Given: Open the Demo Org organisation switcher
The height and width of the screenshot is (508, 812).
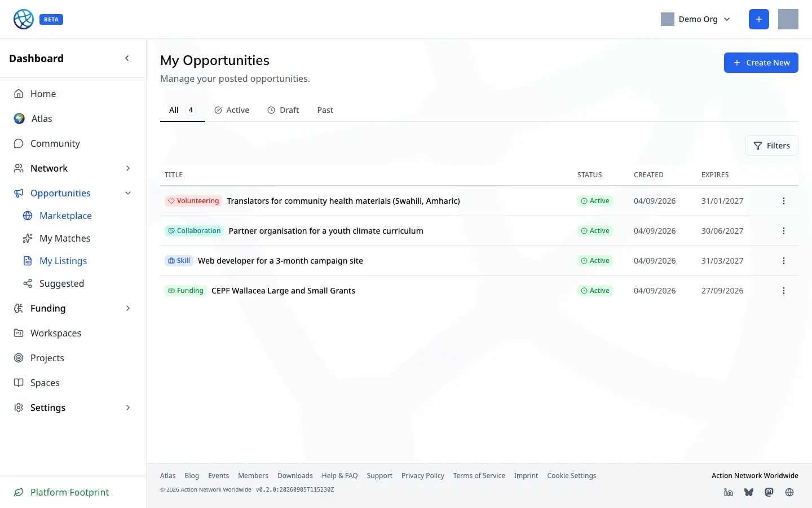Looking at the screenshot, I should point(696,19).
